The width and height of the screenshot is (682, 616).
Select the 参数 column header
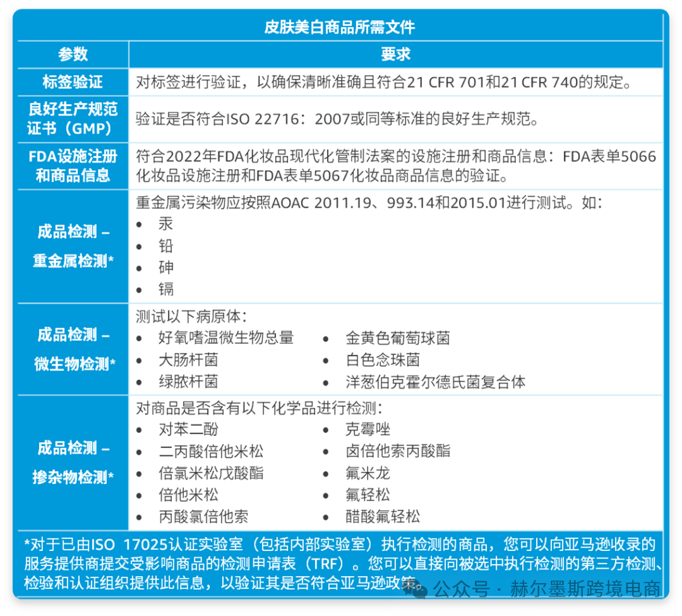(x=73, y=55)
